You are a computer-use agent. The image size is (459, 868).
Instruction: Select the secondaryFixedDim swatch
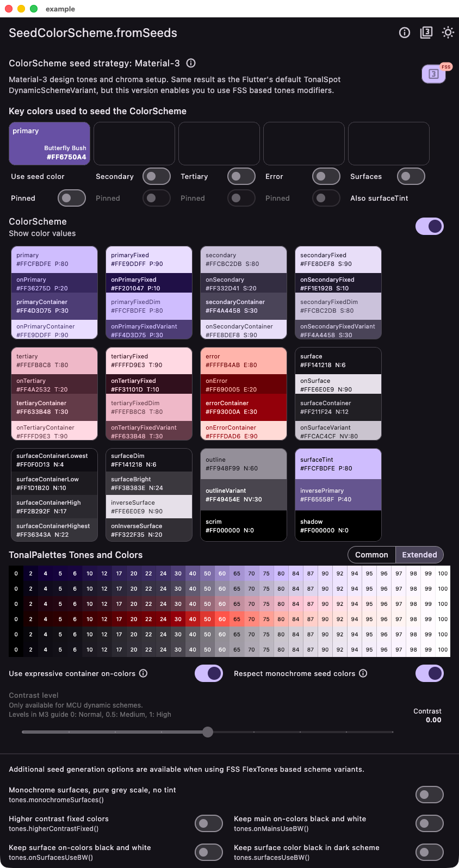pos(338,306)
